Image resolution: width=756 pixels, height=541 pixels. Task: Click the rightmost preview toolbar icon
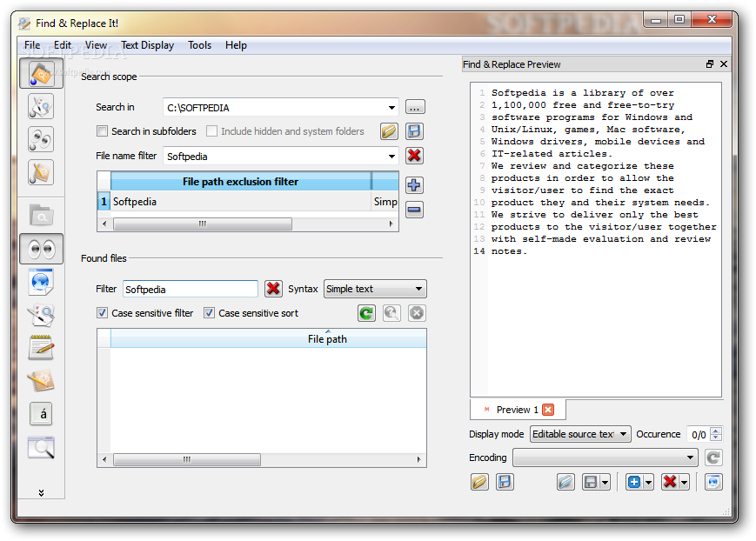coord(713,482)
